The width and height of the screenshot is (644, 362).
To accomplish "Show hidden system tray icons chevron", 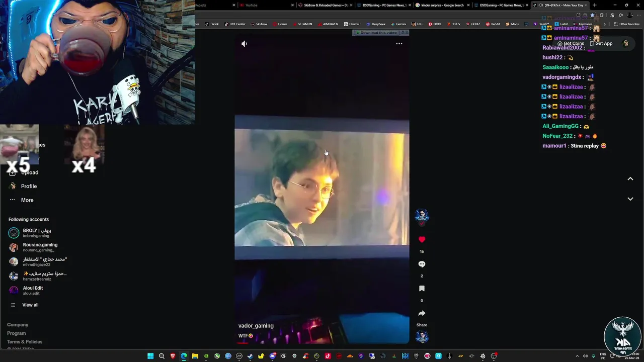I will coord(577,356).
